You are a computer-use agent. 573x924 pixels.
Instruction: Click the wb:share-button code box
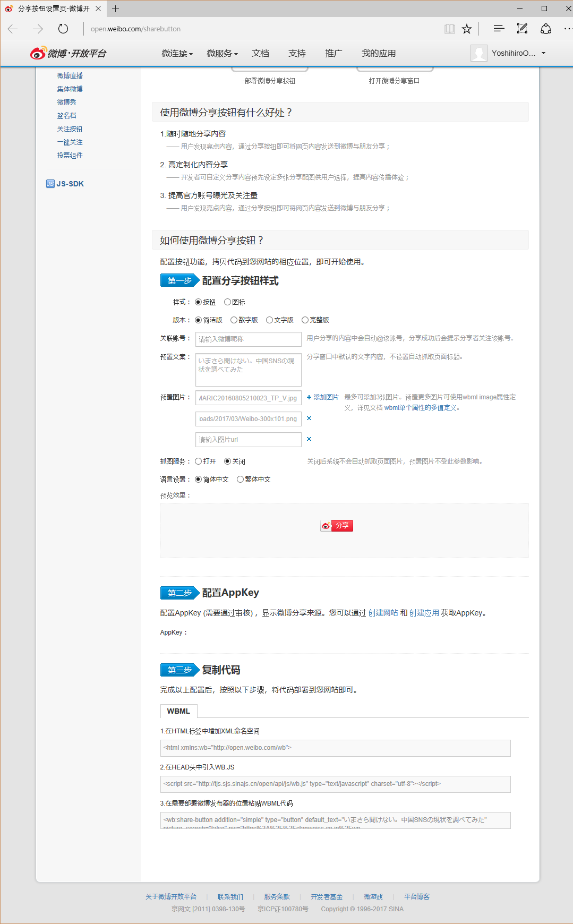pos(336,820)
